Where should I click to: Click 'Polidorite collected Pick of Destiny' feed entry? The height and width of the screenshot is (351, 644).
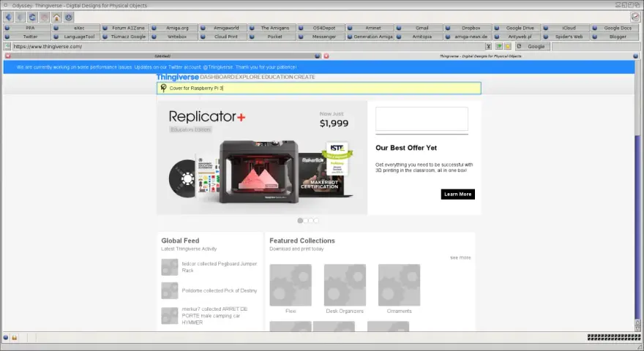click(209, 290)
